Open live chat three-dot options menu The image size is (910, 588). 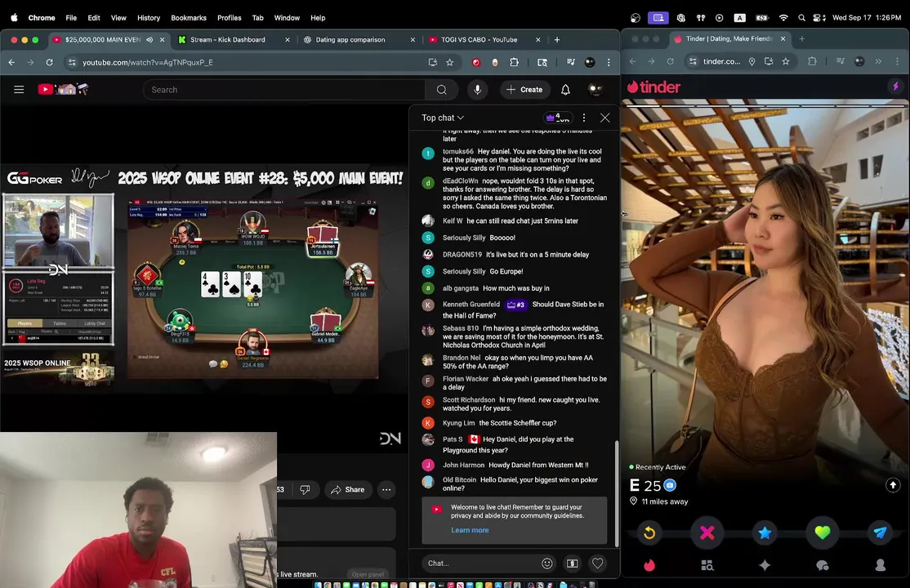(584, 118)
